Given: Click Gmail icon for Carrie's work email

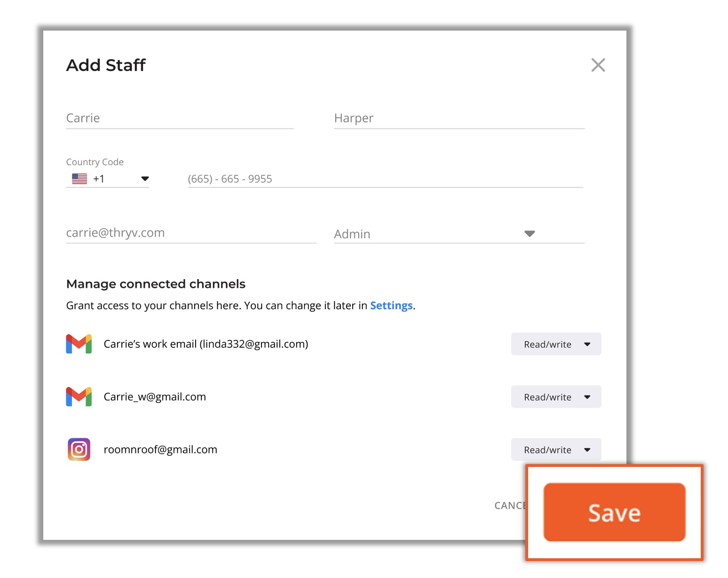Looking at the screenshot, I should click(x=79, y=344).
